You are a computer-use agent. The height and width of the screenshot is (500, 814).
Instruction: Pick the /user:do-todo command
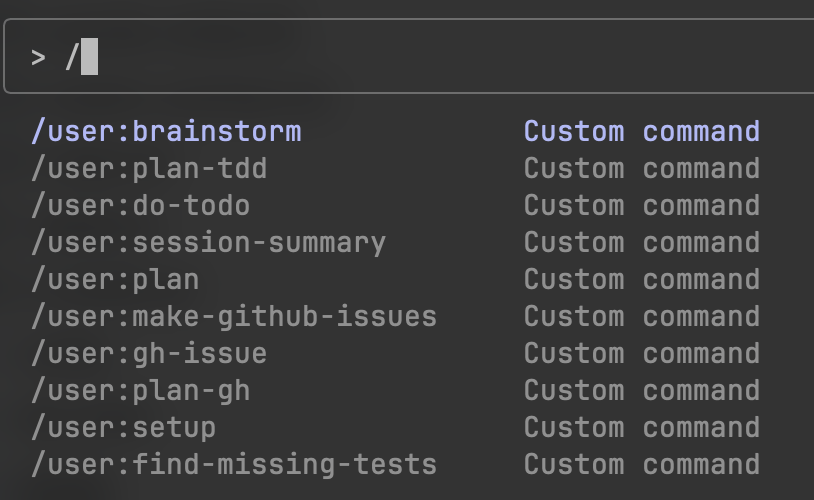coord(140,206)
